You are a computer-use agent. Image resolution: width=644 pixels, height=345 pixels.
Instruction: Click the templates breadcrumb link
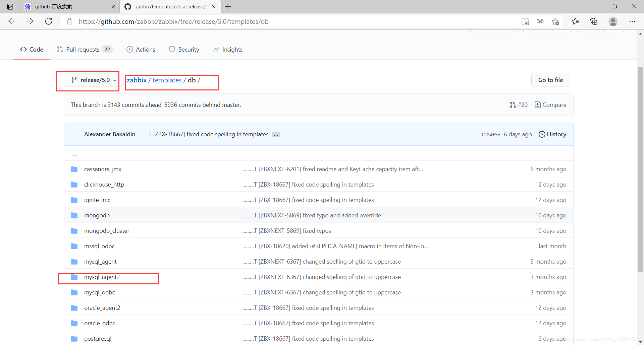(167, 80)
